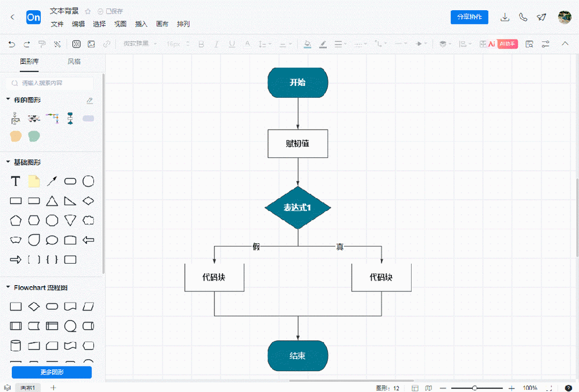Click the help question mark icon
This screenshot has width=579, height=392.
pos(569,388)
